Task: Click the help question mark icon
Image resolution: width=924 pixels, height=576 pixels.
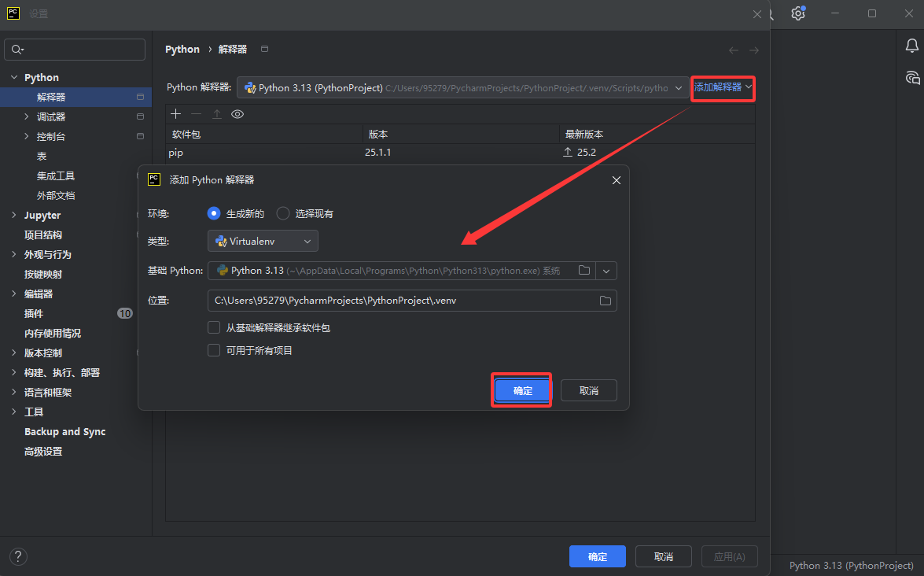Action: (x=18, y=556)
